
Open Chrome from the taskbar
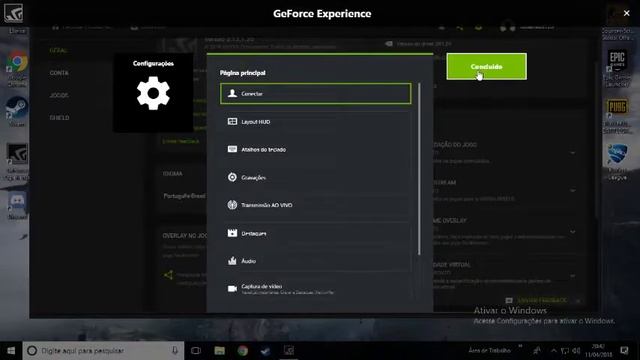pyautogui.click(x=243, y=351)
